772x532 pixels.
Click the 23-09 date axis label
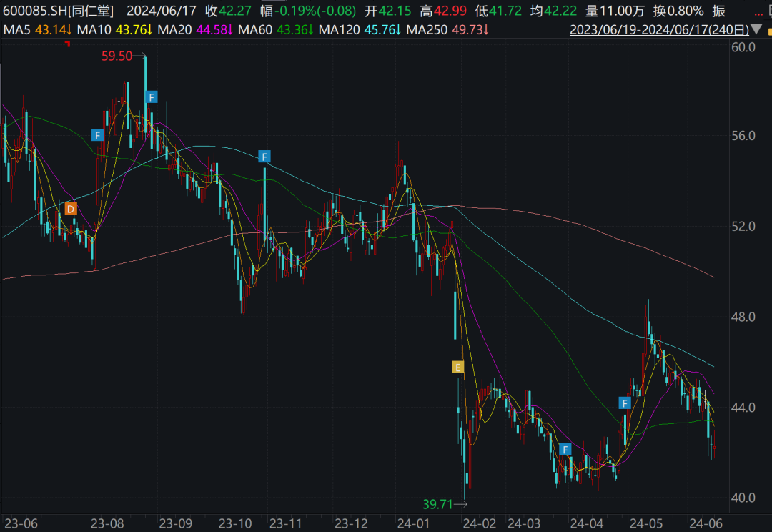pos(175,523)
